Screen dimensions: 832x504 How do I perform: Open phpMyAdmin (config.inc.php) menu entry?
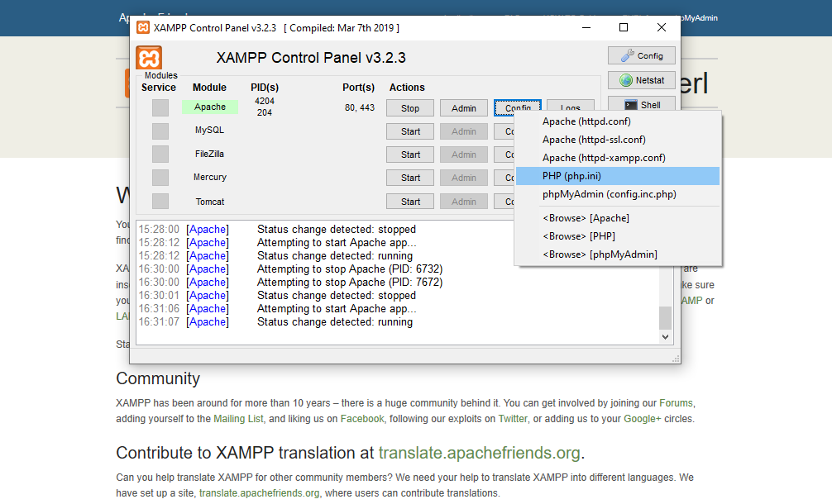pyautogui.click(x=618, y=194)
